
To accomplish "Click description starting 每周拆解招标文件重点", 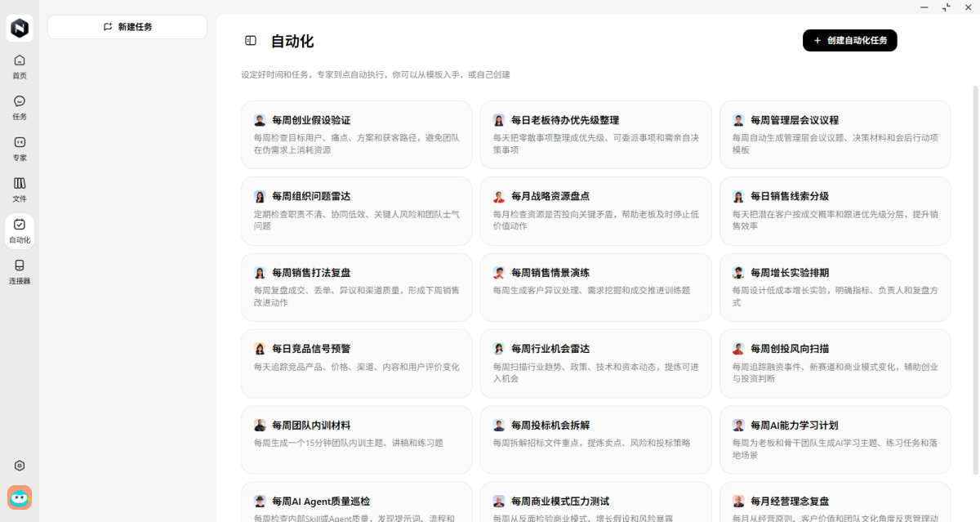I will 591,443.
